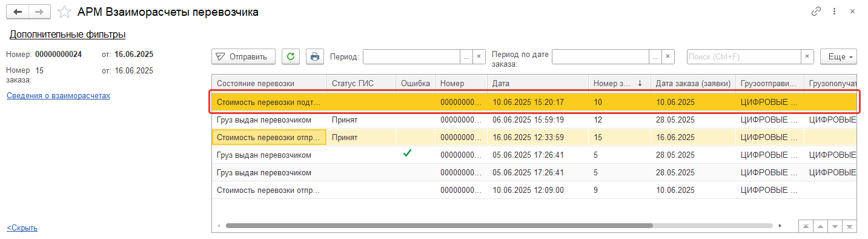Screen dimensions: 868x239
Task: Hide the side panel via Скрыть link
Action: coord(22,228)
